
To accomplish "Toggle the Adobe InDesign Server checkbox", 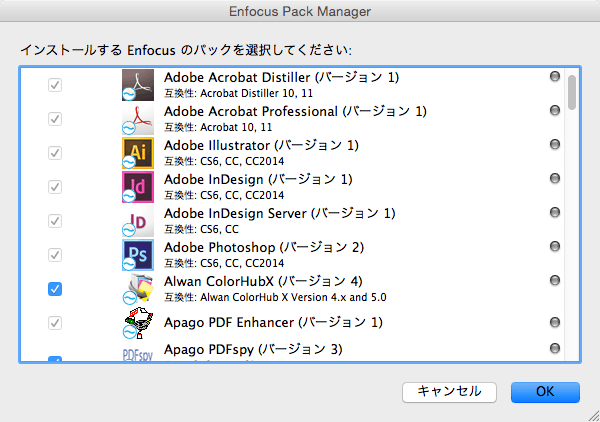I will 55,221.
